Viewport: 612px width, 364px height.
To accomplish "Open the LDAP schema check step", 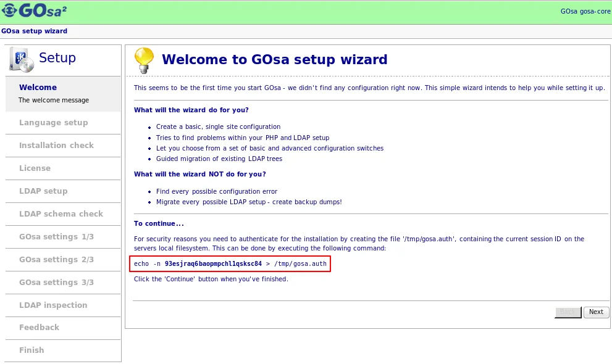I will [61, 214].
